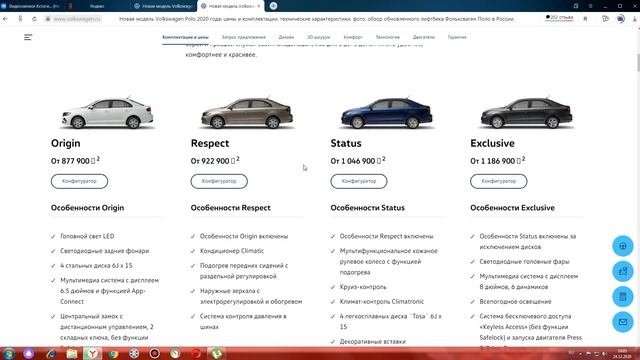Screen dimensions: 640x360
Task: Open the 'Гарантия' navigation item
Action: tap(457, 37)
